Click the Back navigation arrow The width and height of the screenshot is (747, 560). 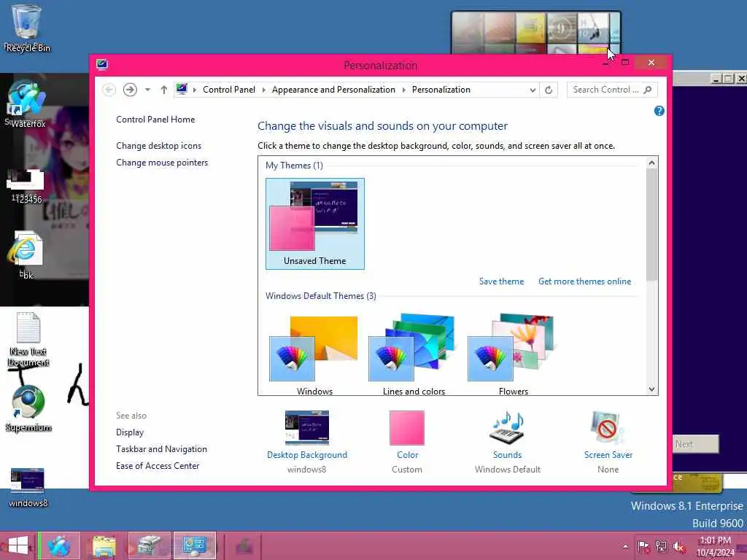[109, 90]
